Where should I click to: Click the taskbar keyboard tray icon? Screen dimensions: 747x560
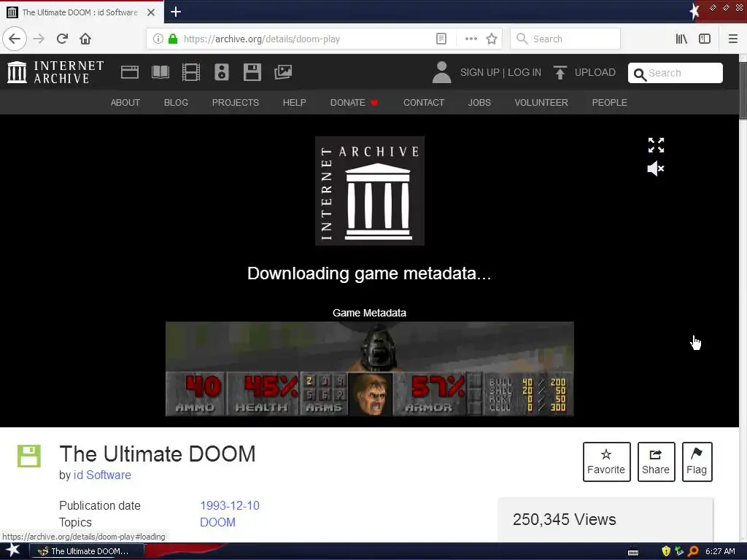point(633,552)
